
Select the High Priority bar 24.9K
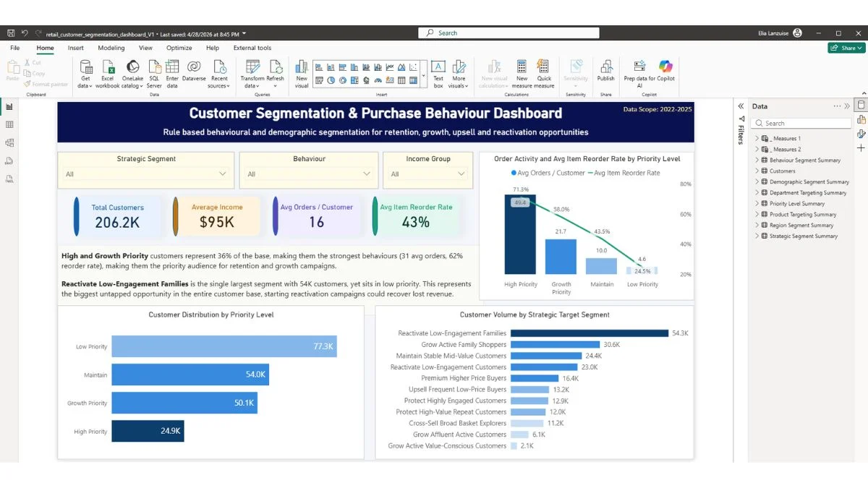coord(148,431)
